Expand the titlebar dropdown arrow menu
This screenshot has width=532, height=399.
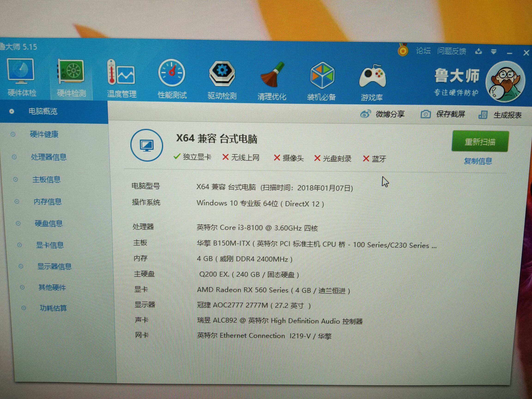[x=494, y=52]
